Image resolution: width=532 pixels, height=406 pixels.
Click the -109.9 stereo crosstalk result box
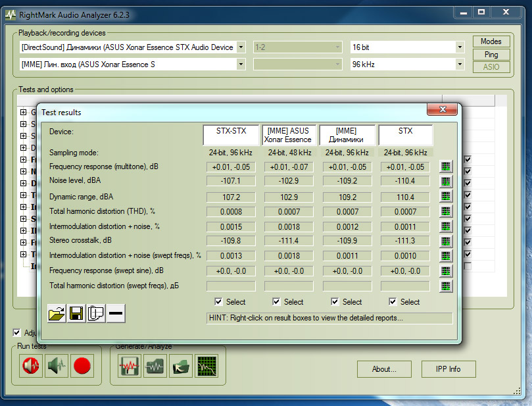(347, 241)
